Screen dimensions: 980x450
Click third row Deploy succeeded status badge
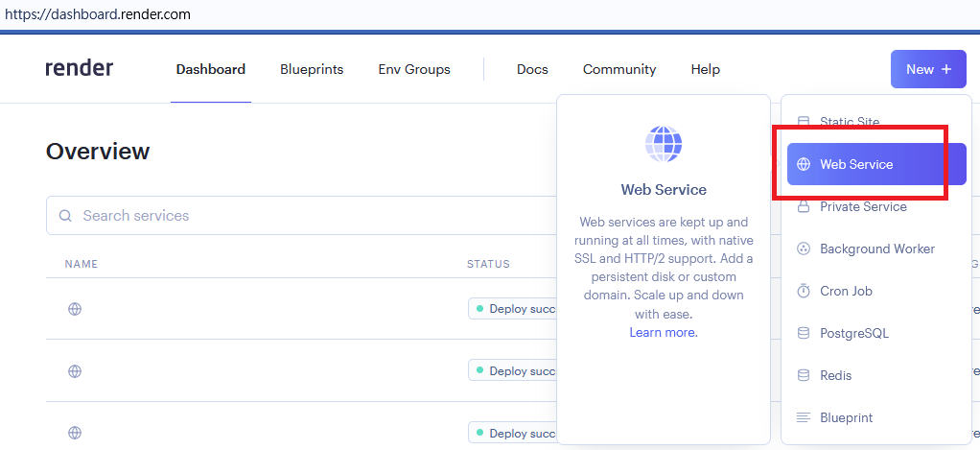pyautogui.click(x=512, y=433)
